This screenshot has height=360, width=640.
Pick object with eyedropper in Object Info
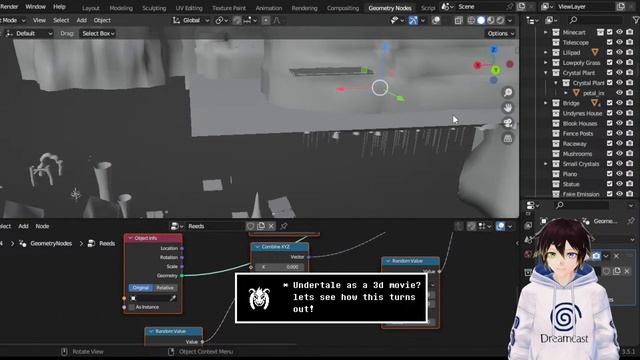click(x=173, y=298)
